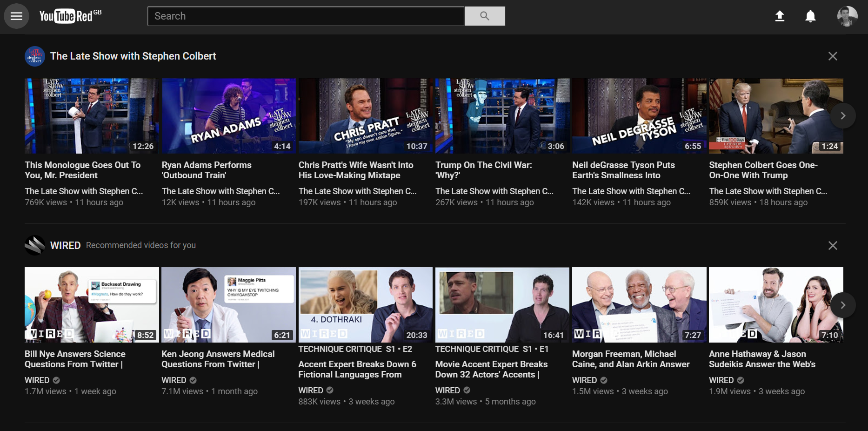The image size is (868, 431).
Task: Click the magnifier search button
Action: coord(485,16)
